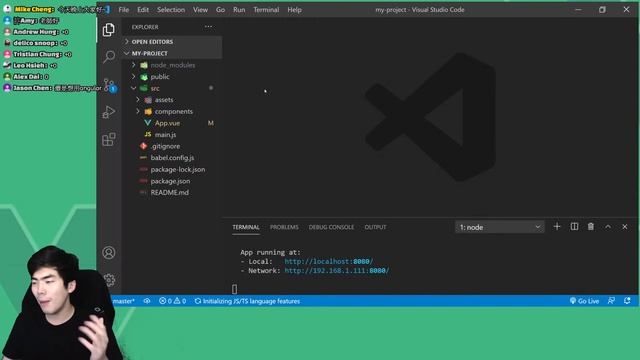Follow the 192.168.1.111:8080 network link
Image resolution: width=640 pixels, height=360 pixels.
click(337, 270)
